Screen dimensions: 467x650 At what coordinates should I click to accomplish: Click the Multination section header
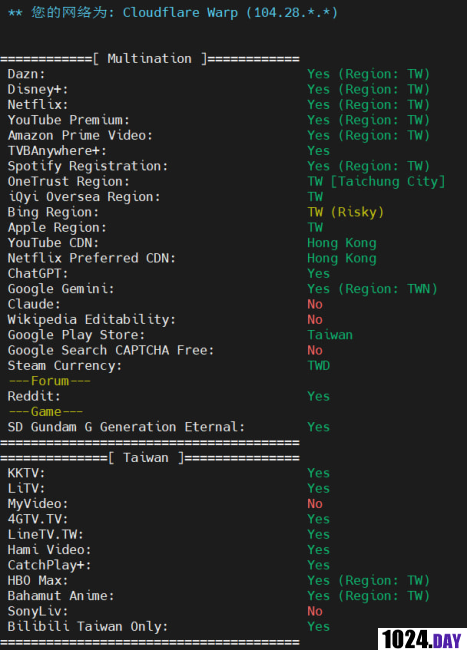(x=150, y=59)
